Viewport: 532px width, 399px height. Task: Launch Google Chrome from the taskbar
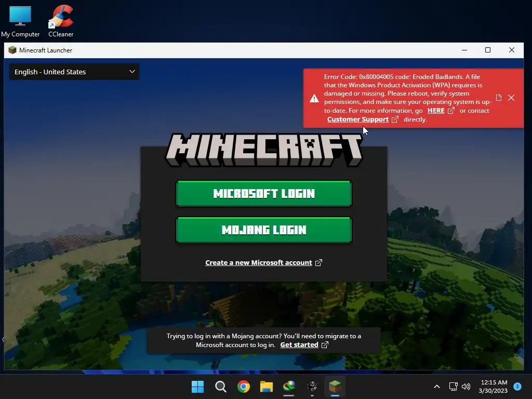pos(244,387)
